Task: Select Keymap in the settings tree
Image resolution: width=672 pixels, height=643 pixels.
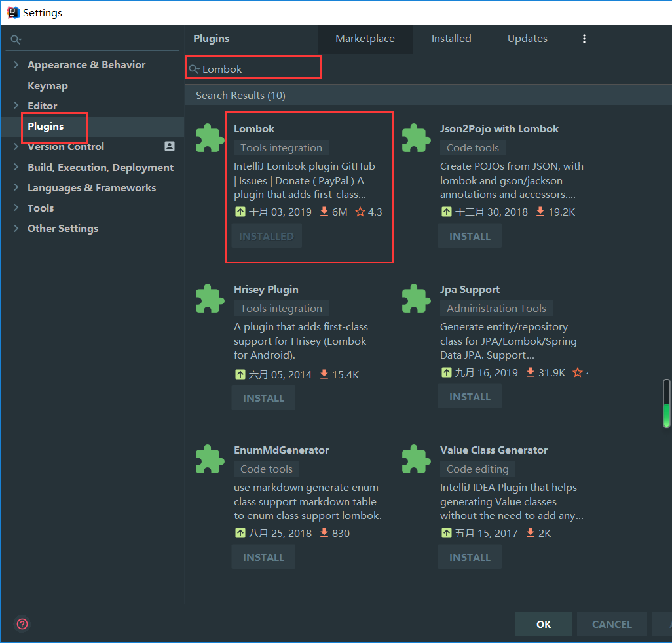Action: (48, 85)
